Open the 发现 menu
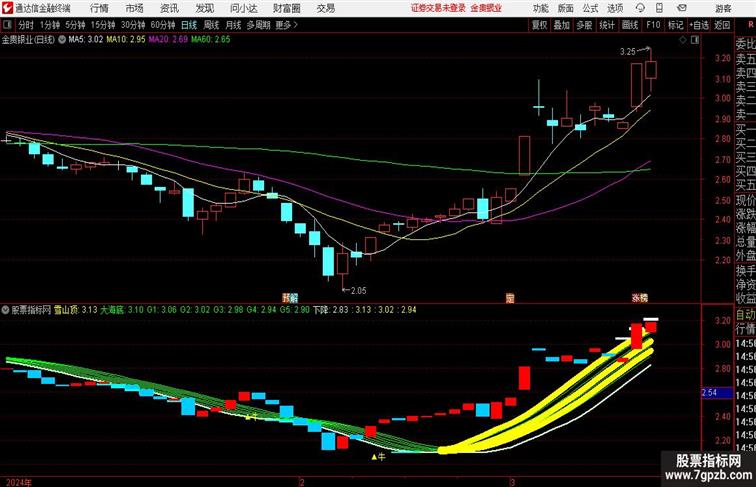 click(x=204, y=8)
